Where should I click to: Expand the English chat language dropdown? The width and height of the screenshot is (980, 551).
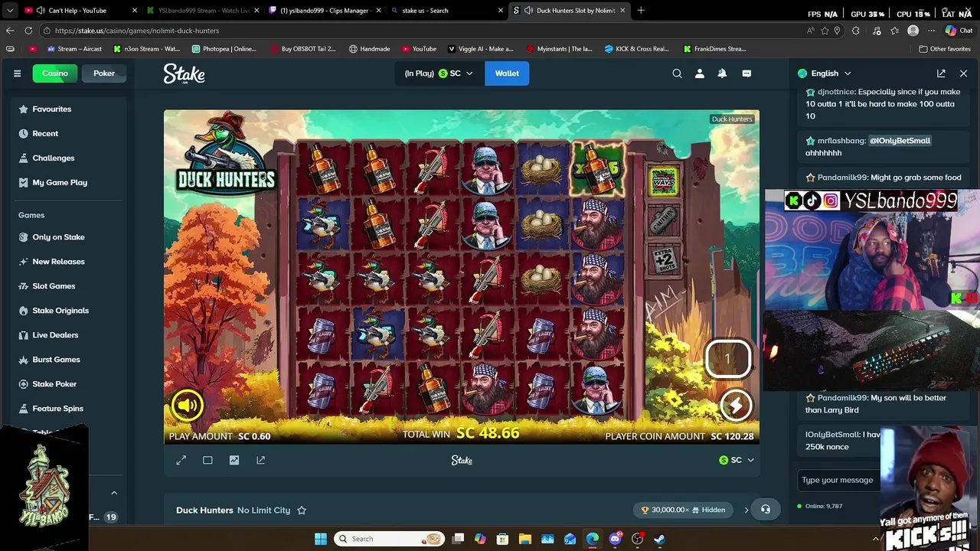(825, 73)
